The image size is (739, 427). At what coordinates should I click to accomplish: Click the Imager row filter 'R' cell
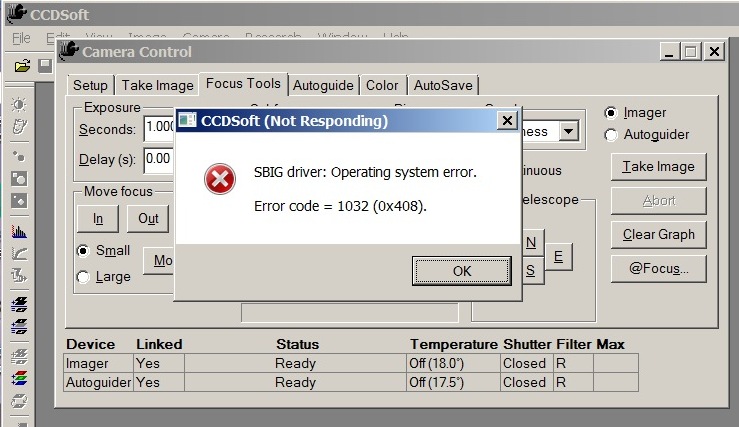pos(574,363)
